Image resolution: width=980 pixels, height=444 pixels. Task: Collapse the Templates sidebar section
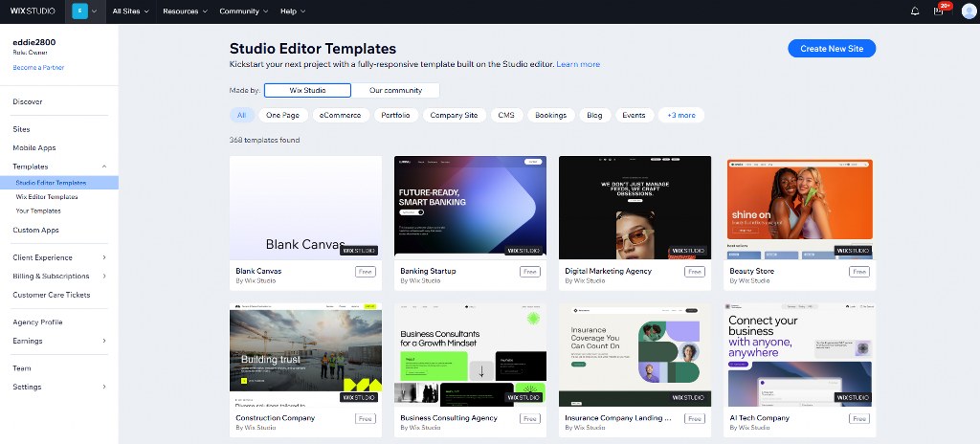click(103, 166)
